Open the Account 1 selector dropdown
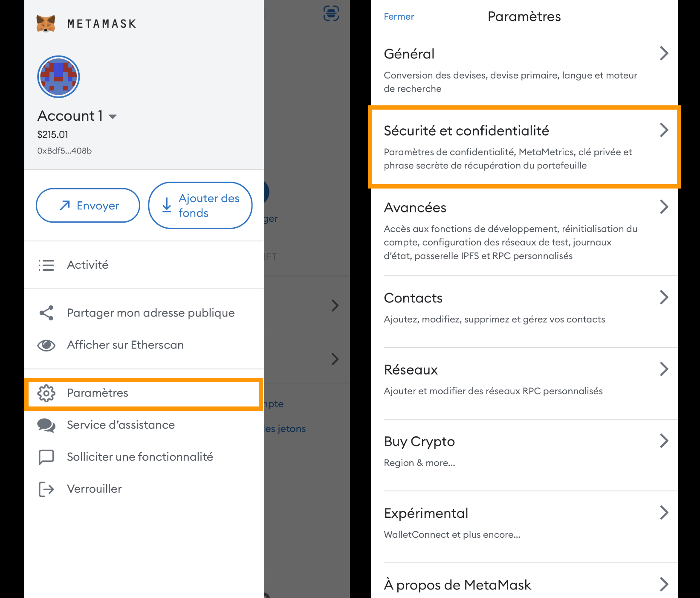The image size is (700, 598). click(113, 116)
